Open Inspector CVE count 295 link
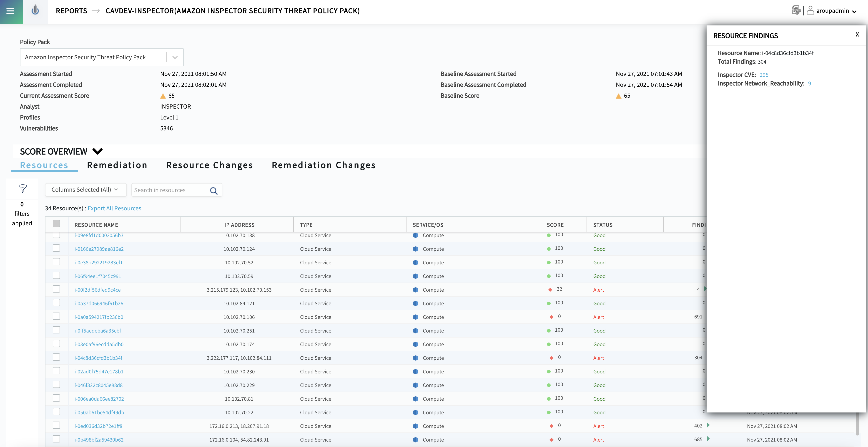 coord(764,75)
